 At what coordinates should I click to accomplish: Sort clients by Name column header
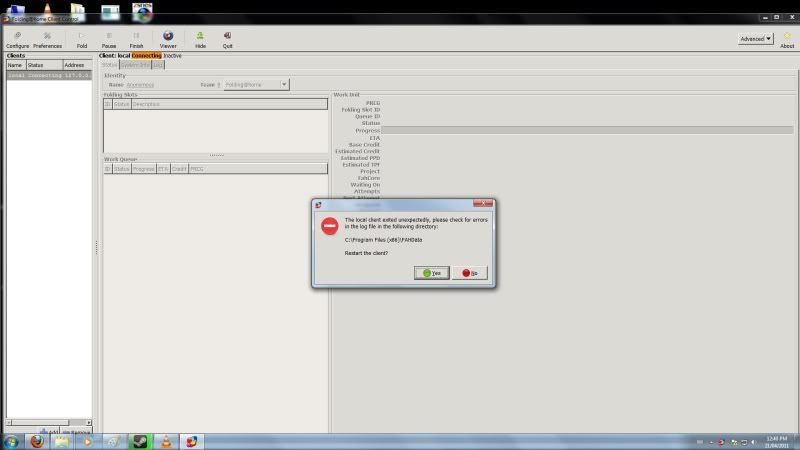coord(16,65)
